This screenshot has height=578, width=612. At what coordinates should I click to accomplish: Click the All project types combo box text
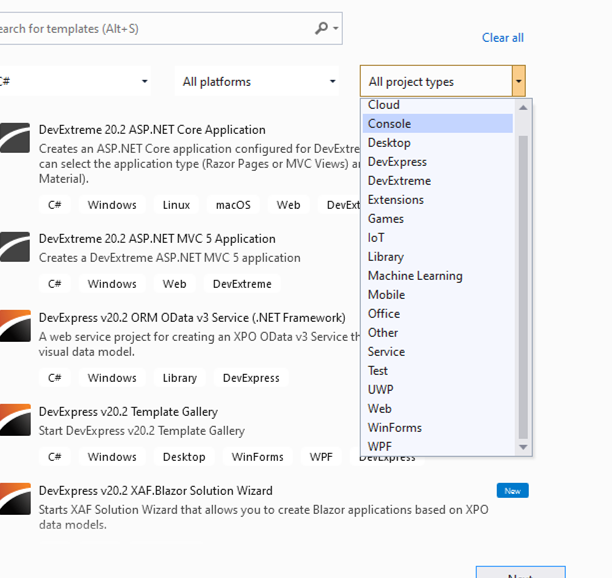[x=411, y=82]
